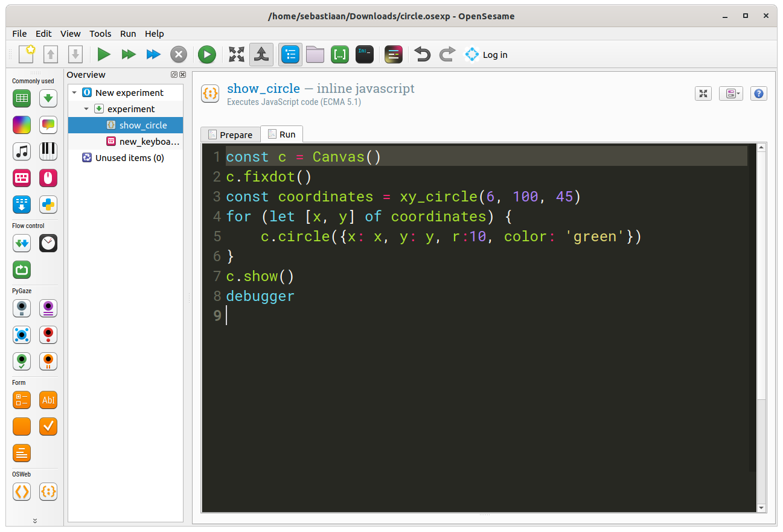This screenshot has height=532, width=783.
Task: Open the file pool from the toolbar
Action: coord(315,54)
